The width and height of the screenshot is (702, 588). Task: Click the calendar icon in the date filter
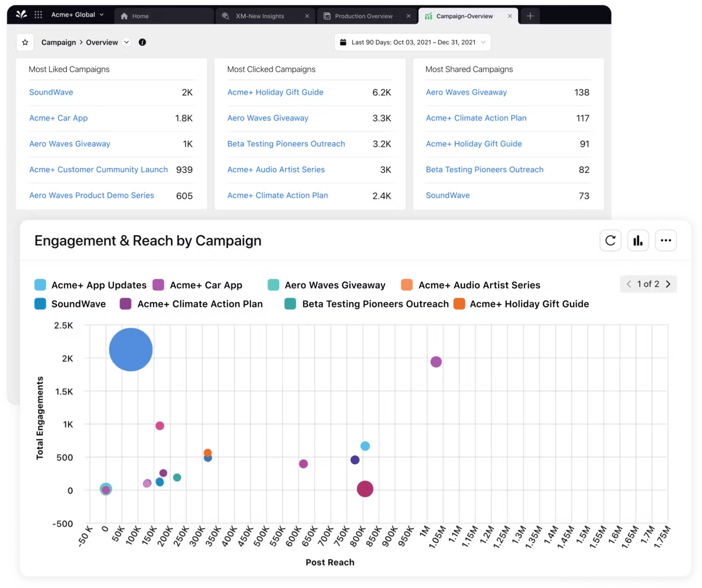click(x=343, y=42)
